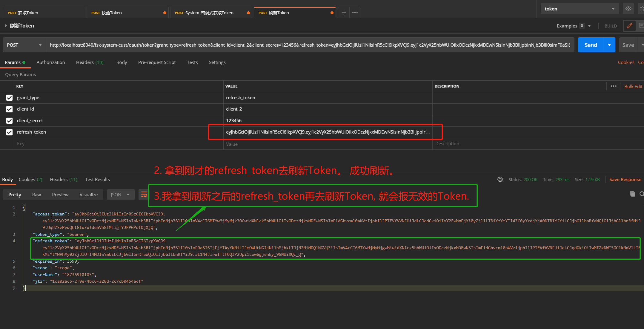The image size is (644, 329).
Task: Open the Cookies link on the right
Action: (626, 62)
